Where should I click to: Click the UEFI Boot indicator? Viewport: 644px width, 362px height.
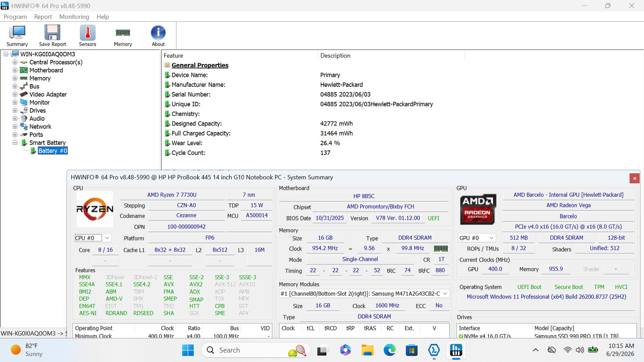point(529,287)
